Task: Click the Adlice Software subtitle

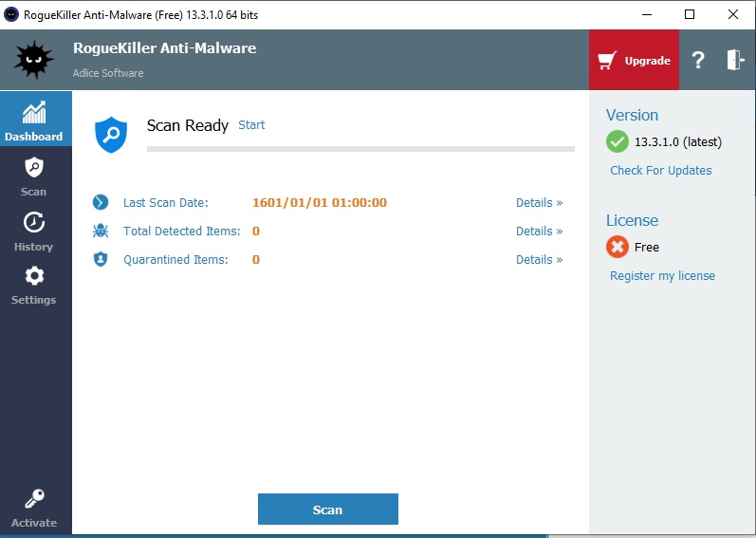Action: (108, 73)
